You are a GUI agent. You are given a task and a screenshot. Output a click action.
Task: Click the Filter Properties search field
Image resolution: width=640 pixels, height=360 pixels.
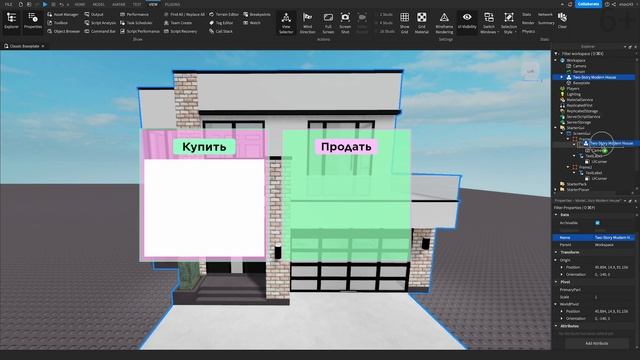(x=594, y=208)
